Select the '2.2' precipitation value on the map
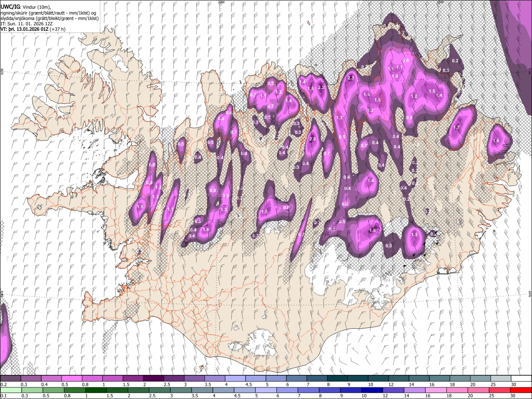This screenshot has width=532, height=399. (x=321, y=88)
